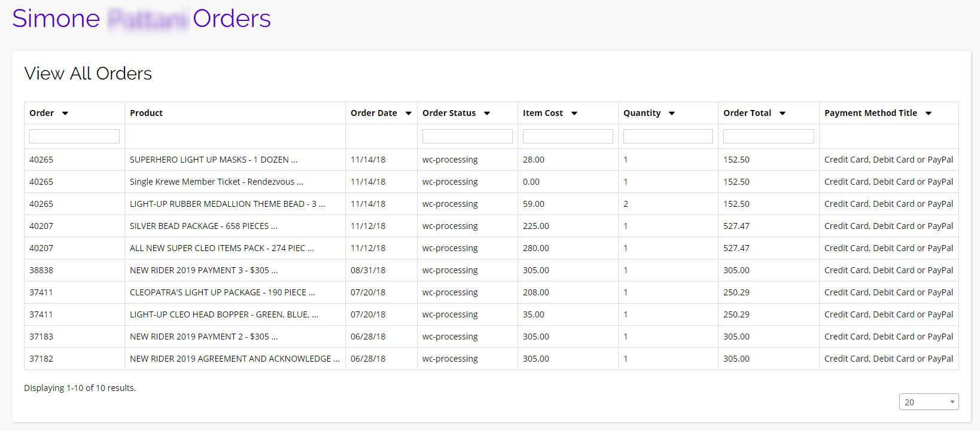Focus the Order filter input field
Viewport: 980px width, 431px height.
tap(74, 136)
